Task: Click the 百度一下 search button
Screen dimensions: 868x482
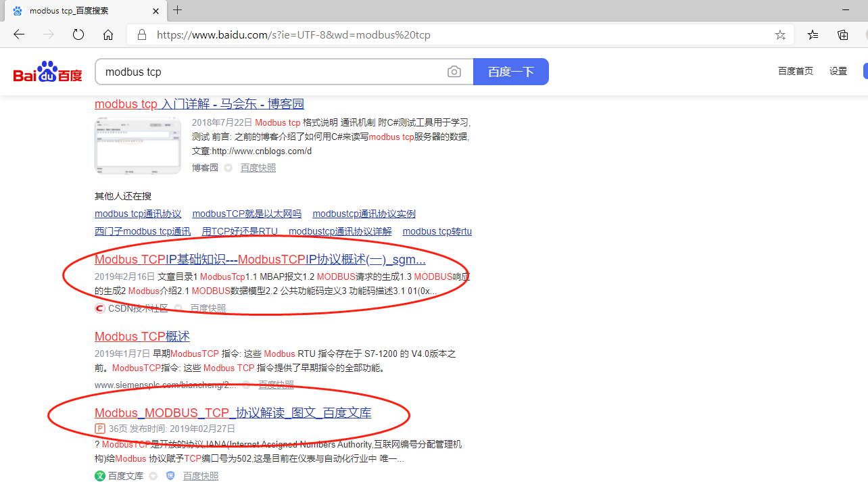Action: tap(511, 72)
